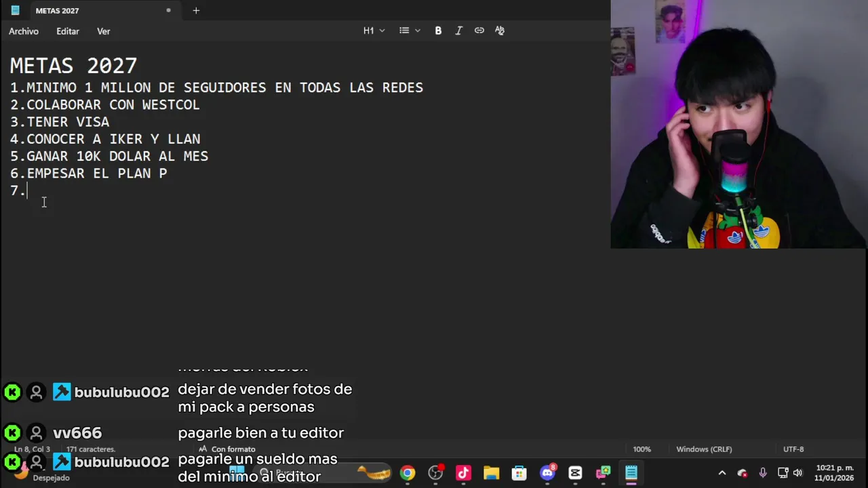Click the Notepad icon in the title tab

point(15,10)
